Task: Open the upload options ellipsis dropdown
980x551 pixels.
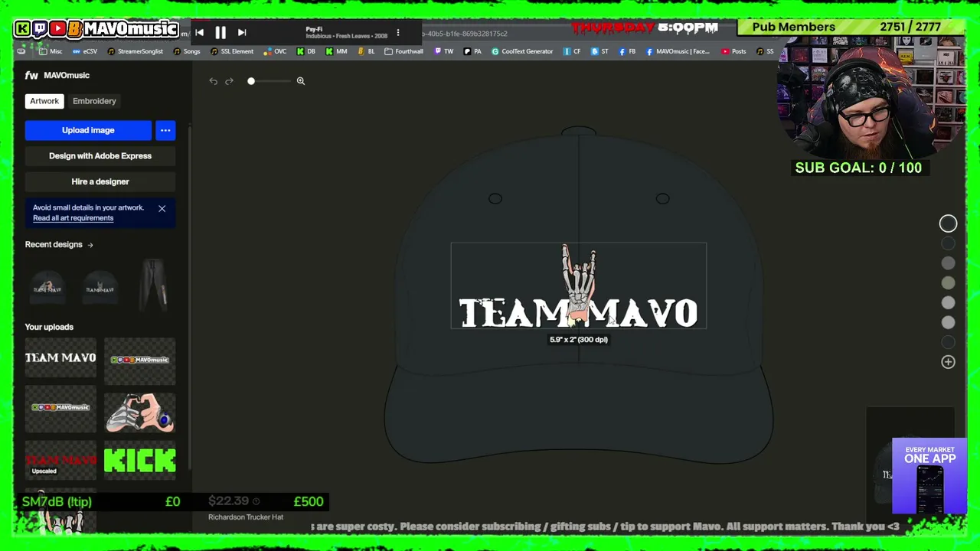Action: pyautogui.click(x=165, y=130)
